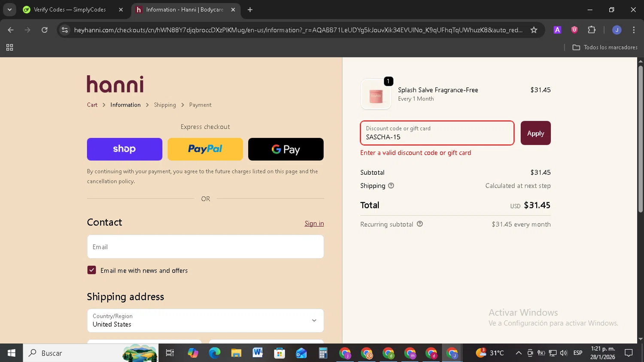Open Chrome three-dot menu
The height and width of the screenshot is (362, 644).
(x=634, y=30)
